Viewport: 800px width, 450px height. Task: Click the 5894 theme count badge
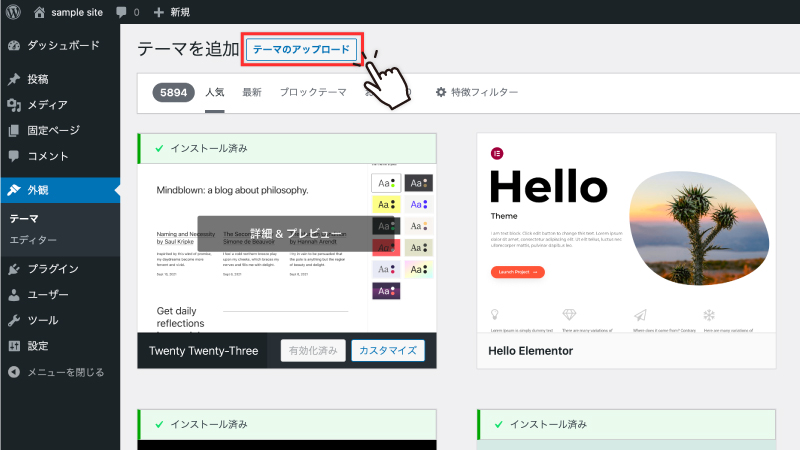click(173, 92)
